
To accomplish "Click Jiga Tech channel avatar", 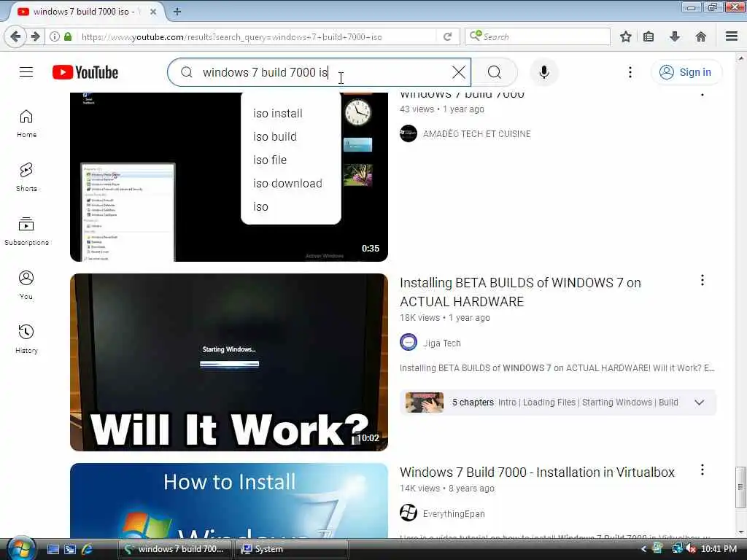I will click(409, 343).
